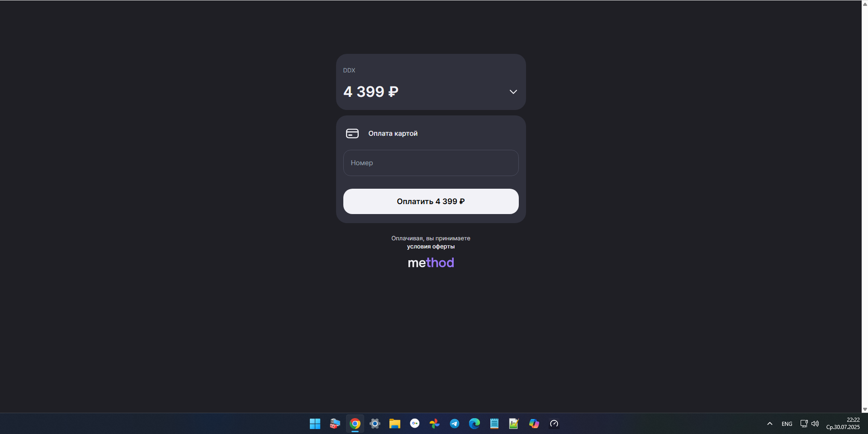Viewport: 868px width, 434px height.
Task: Expand the 4 399 ₽ order details chevron
Action: click(x=513, y=92)
